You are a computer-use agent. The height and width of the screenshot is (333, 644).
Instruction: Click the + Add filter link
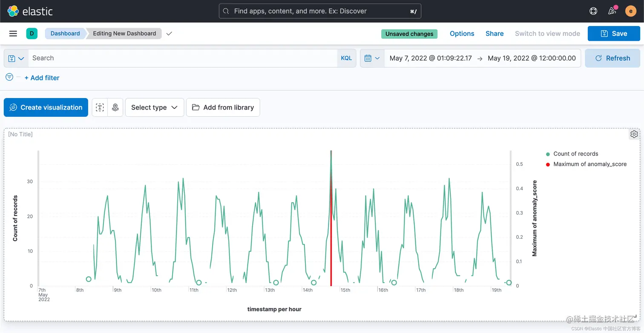42,78
